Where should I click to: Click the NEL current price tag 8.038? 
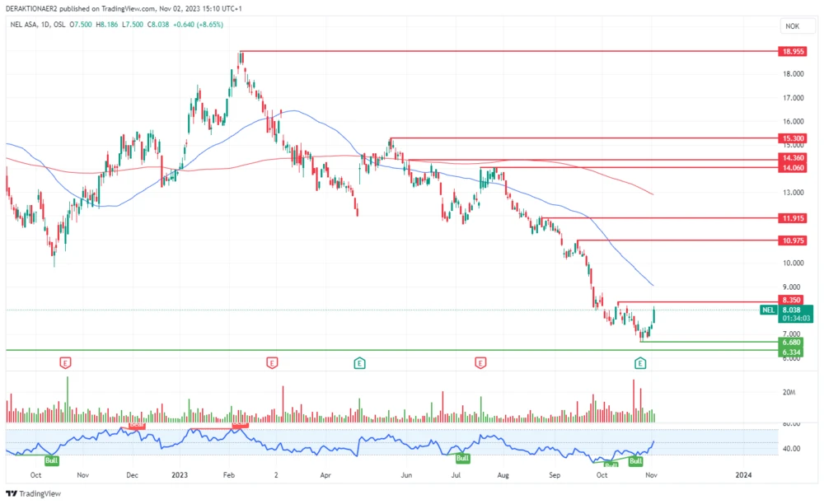pyautogui.click(x=794, y=310)
